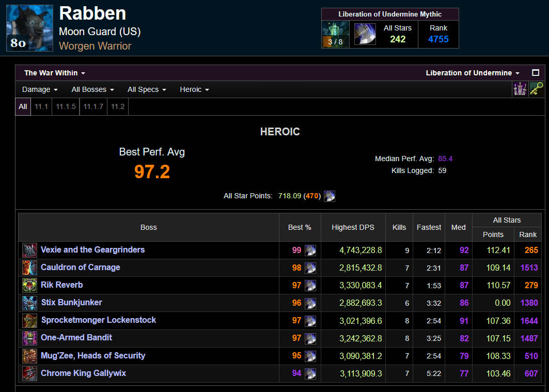
Task: Click spec icon in Stix Bunkjunker row
Action: pyautogui.click(x=310, y=303)
